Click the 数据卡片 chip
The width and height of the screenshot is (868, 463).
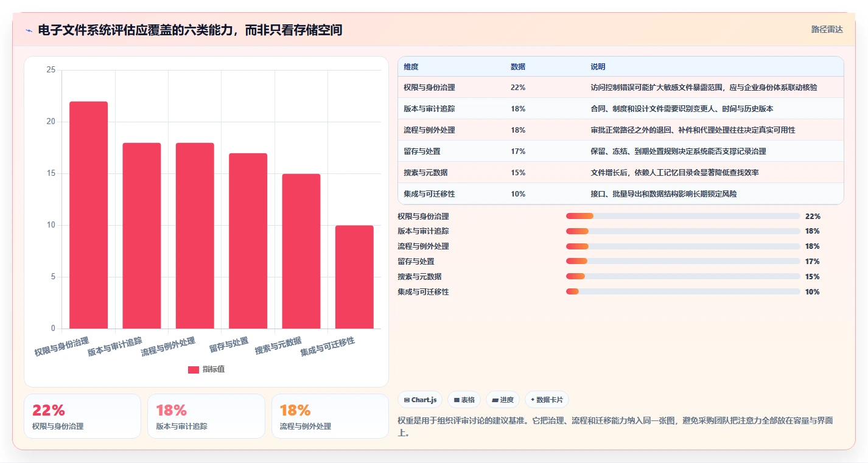[x=547, y=400]
